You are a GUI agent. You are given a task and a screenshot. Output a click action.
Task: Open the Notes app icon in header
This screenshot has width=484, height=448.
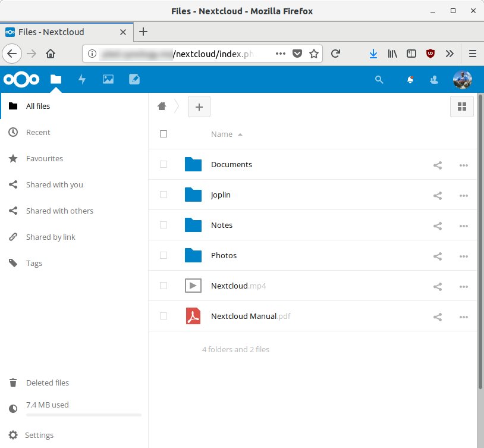(x=134, y=79)
